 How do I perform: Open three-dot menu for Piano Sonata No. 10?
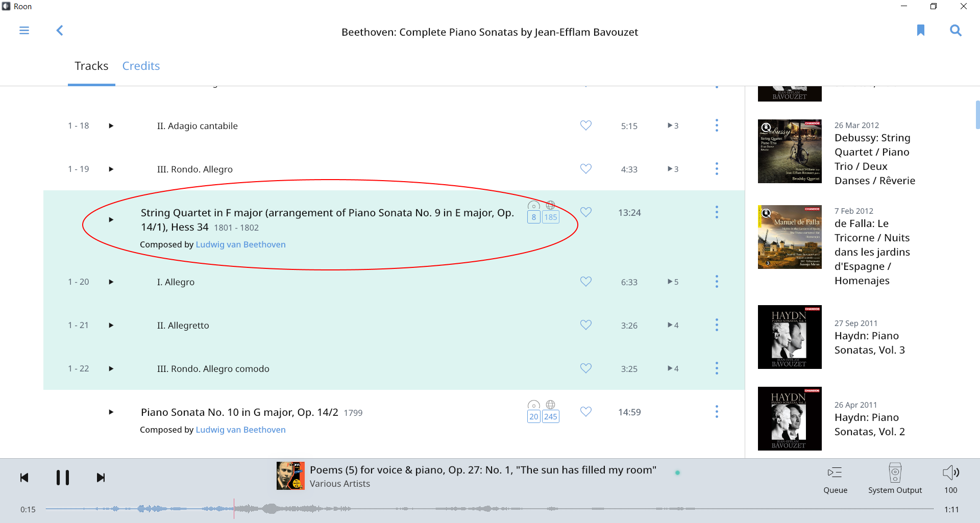pos(717,412)
